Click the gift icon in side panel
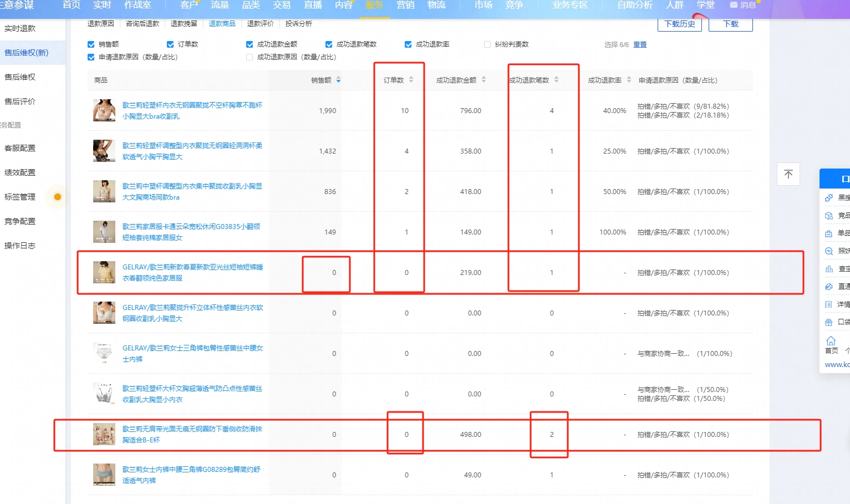850x504 pixels. click(829, 322)
